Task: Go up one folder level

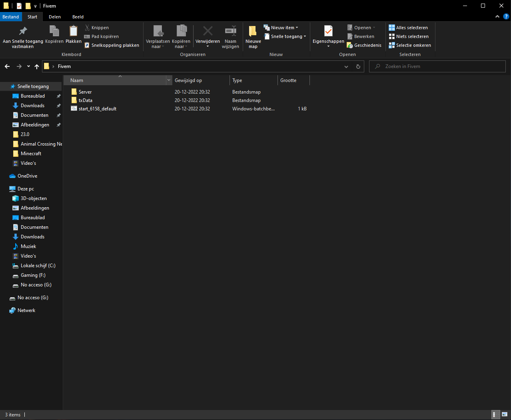Action: click(x=37, y=66)
